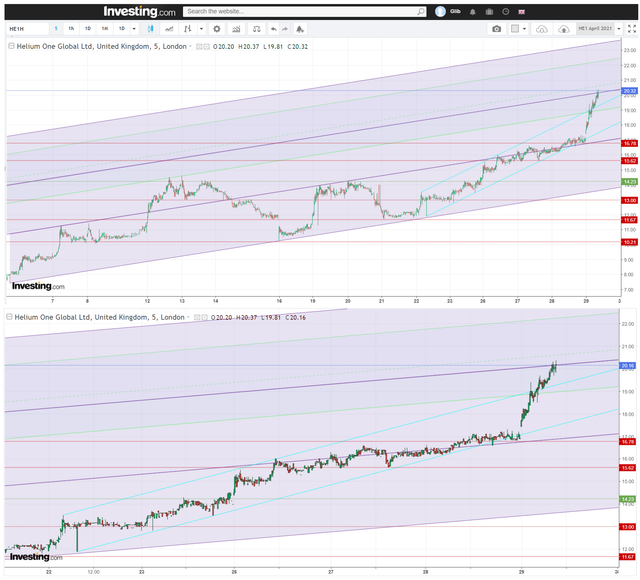Select the candlestick chart style
The image size is (640, 580).
point(151,29)
